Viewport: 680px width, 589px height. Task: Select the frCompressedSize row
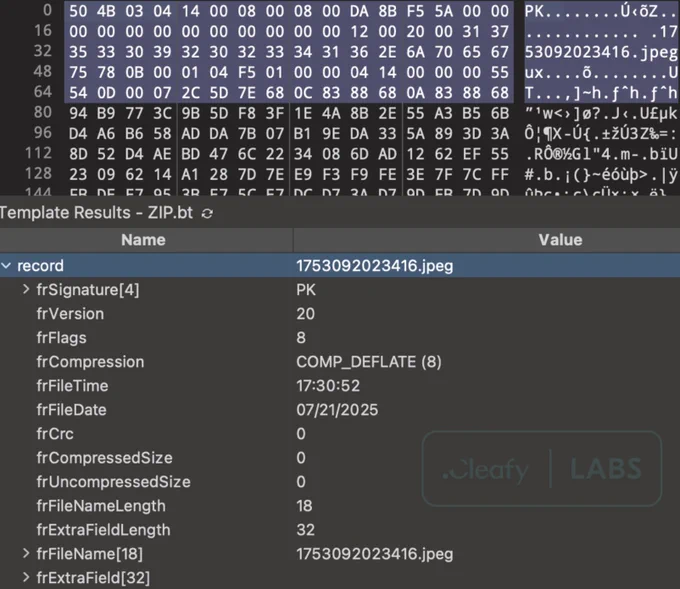coord(340,458)
